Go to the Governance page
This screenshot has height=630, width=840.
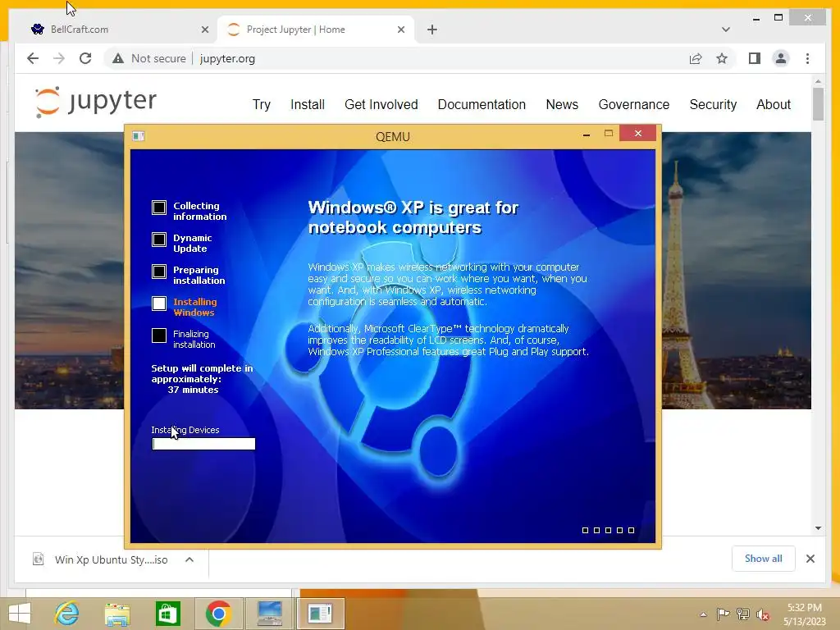[x=634, y=104]
